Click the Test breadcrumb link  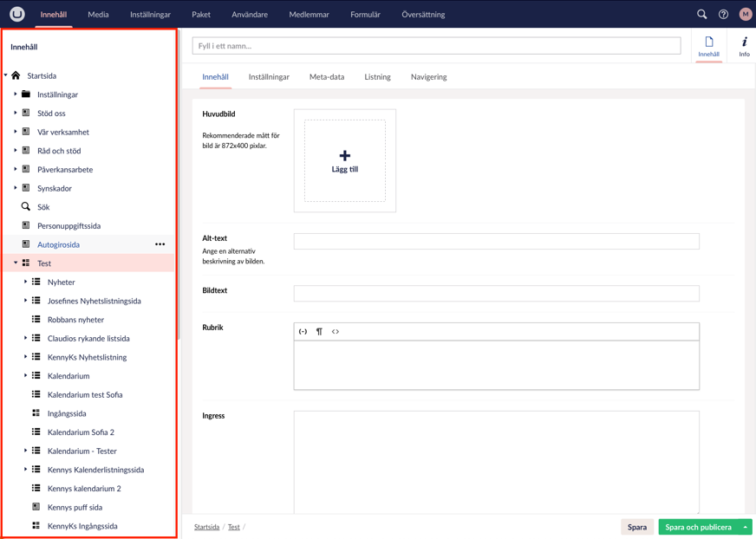pyautogui.click(x=234, y=527)
